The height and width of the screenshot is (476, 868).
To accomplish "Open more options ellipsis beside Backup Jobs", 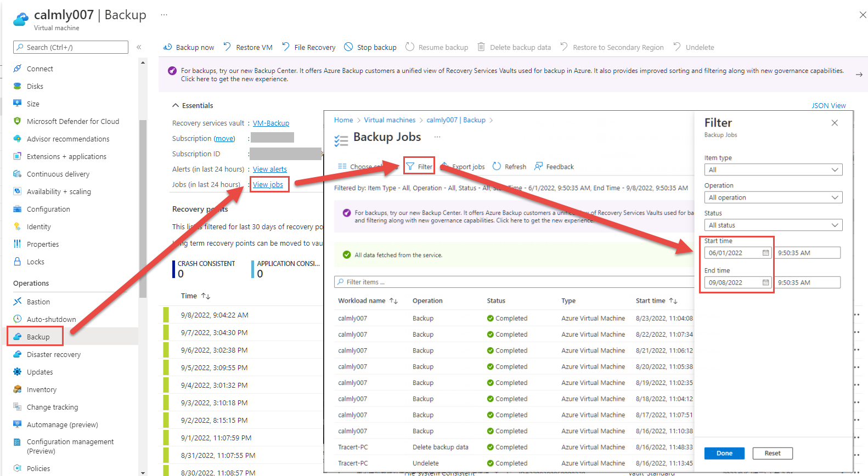I will click(437, 137).
